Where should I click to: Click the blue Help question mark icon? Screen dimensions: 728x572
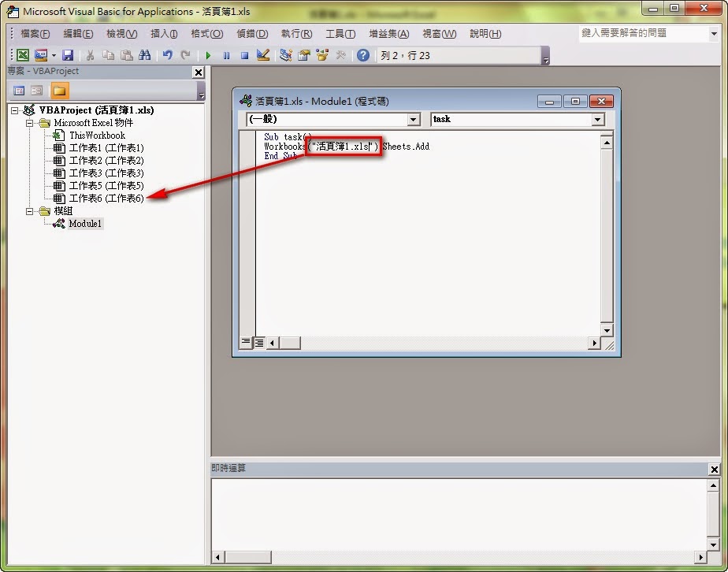click(x=363, y=55)
